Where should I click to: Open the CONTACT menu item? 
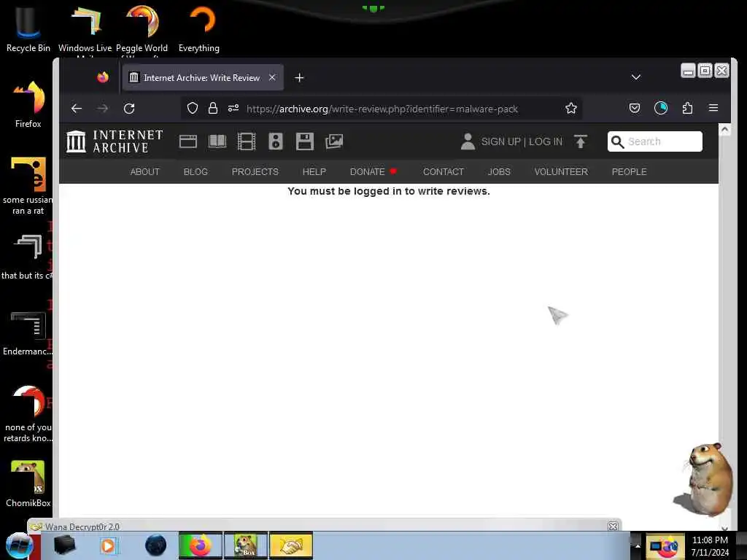[x=444, y=172]
